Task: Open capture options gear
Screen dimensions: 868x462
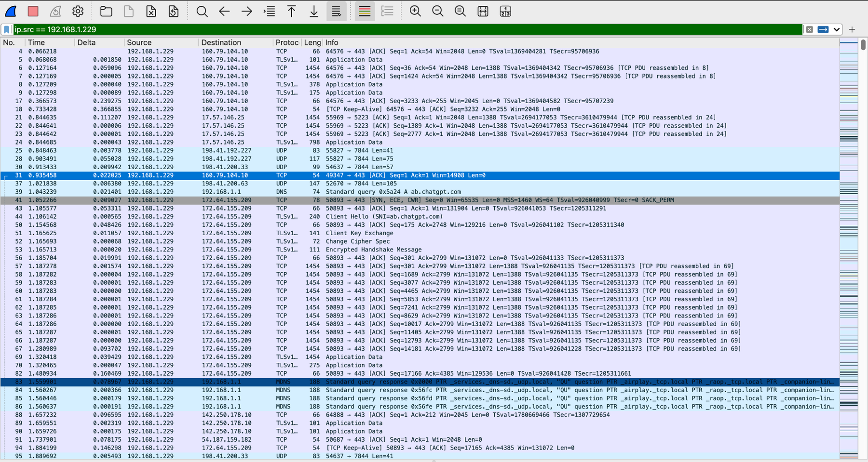Action: click(78, 11)
